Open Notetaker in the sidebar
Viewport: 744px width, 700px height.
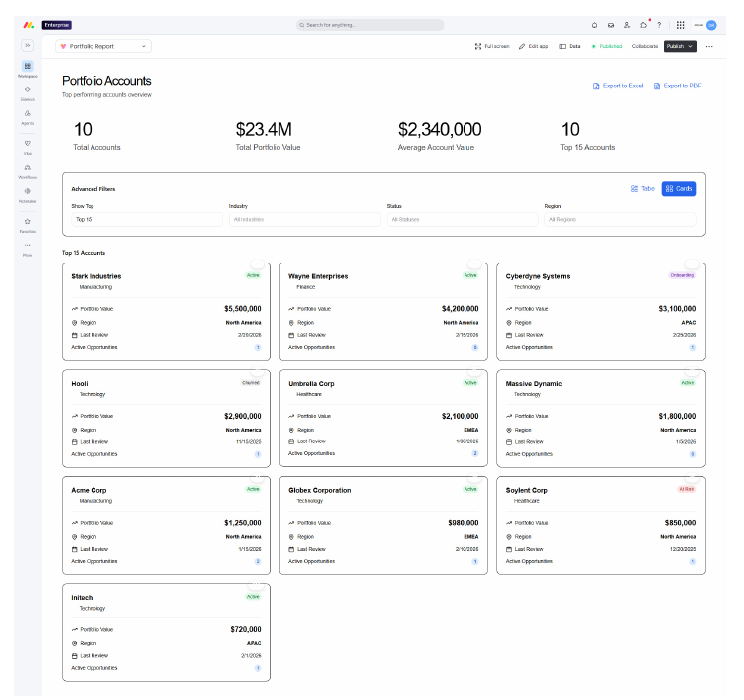click(28, 195)
